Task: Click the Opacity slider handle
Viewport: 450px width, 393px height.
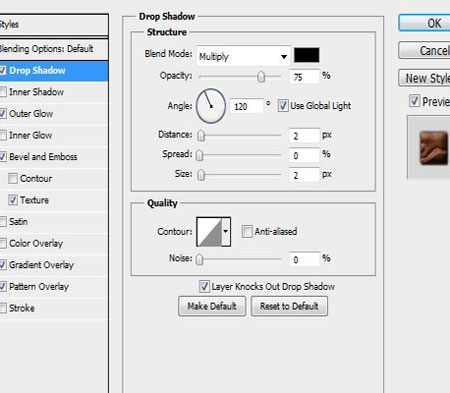Action: pos(261,77)
